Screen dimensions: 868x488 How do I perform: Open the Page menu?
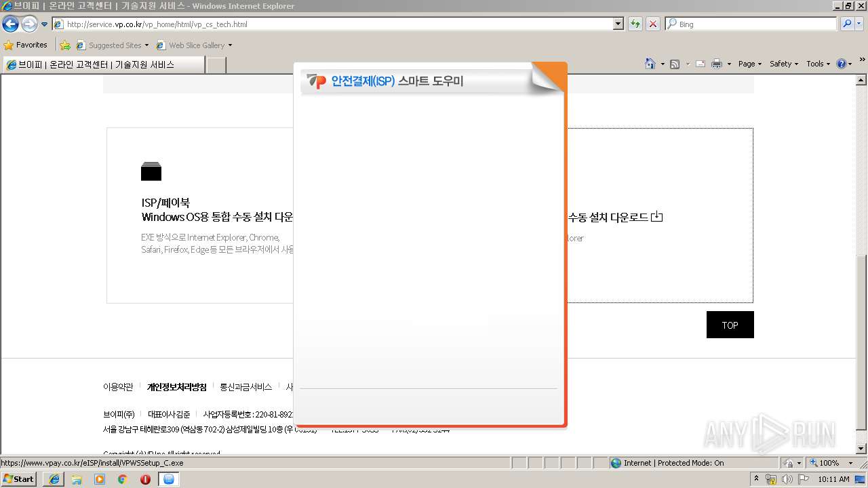pos(750,64)
